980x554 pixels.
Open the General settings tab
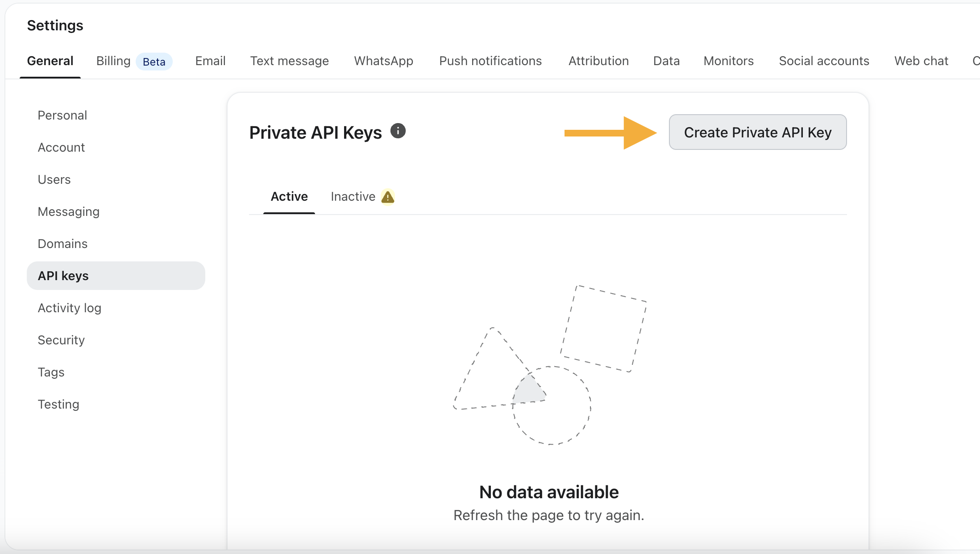pos(50,61)
